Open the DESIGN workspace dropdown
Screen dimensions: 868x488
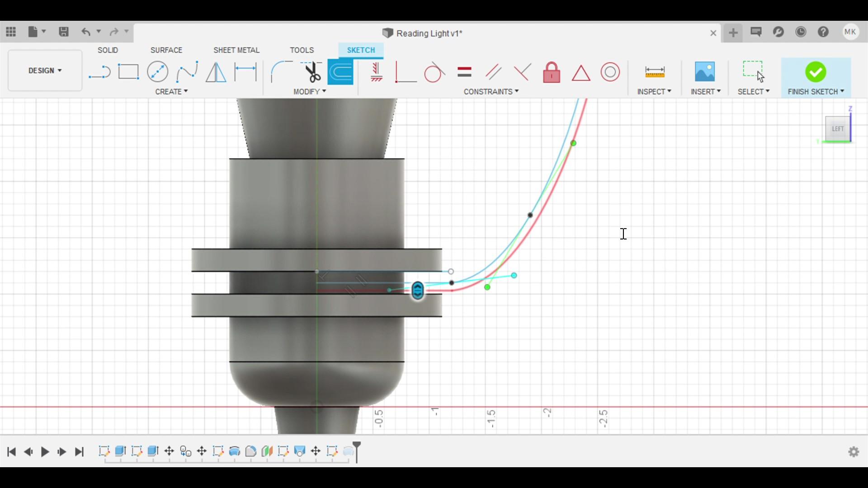point(45,70)
